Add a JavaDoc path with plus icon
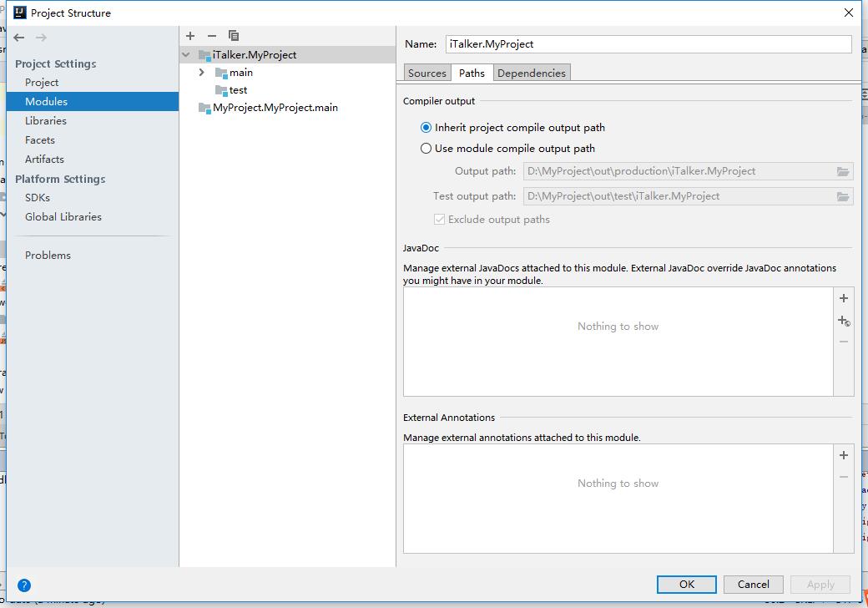Image resolution: width=868 pixels, height=608 pixels. 844,298
